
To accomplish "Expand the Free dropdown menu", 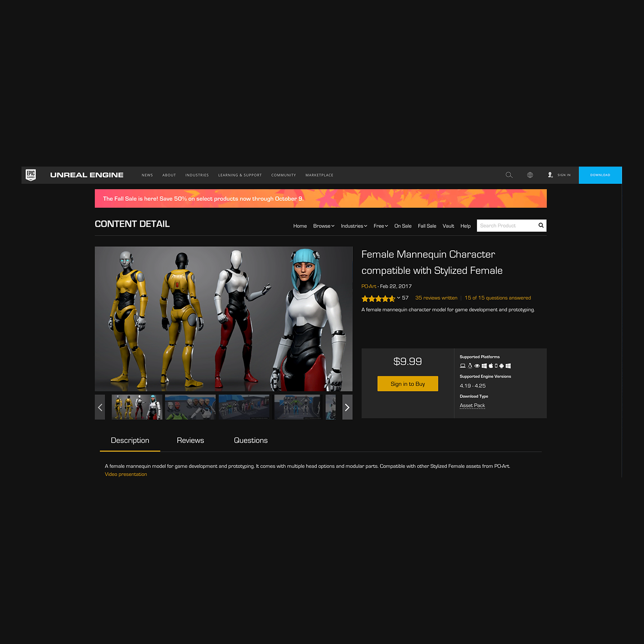I will coord(381,226).
